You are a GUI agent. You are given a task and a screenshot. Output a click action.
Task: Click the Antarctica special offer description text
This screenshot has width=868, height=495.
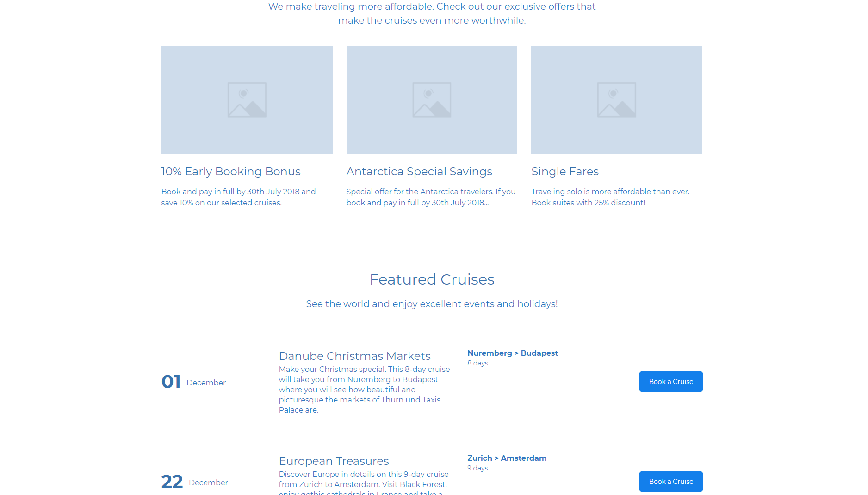pos(431,197)
